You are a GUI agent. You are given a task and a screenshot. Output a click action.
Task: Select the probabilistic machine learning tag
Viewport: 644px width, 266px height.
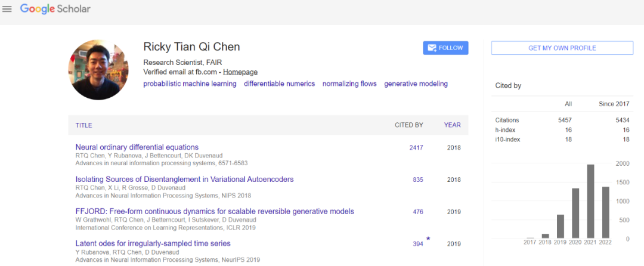point(190,84)
